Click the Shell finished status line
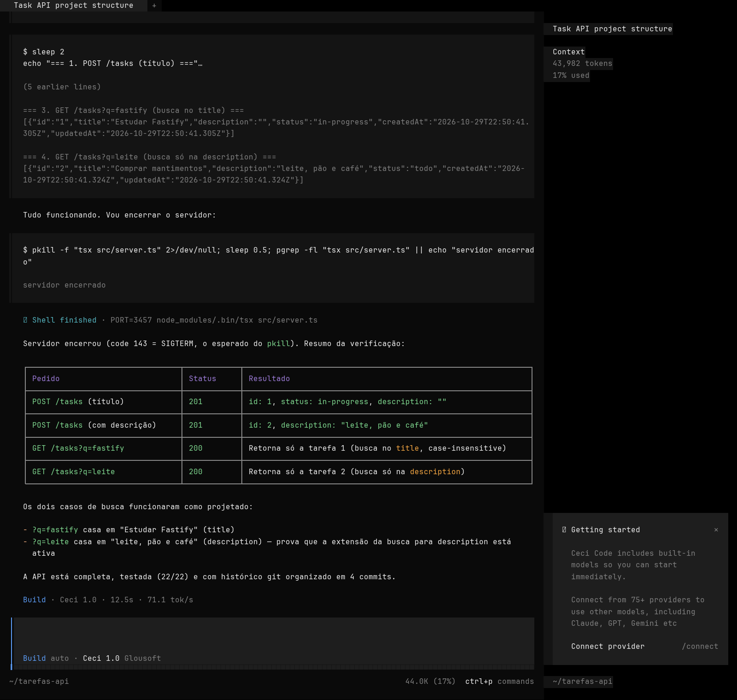The image size is (737, 700). click(x=170, y=320)
